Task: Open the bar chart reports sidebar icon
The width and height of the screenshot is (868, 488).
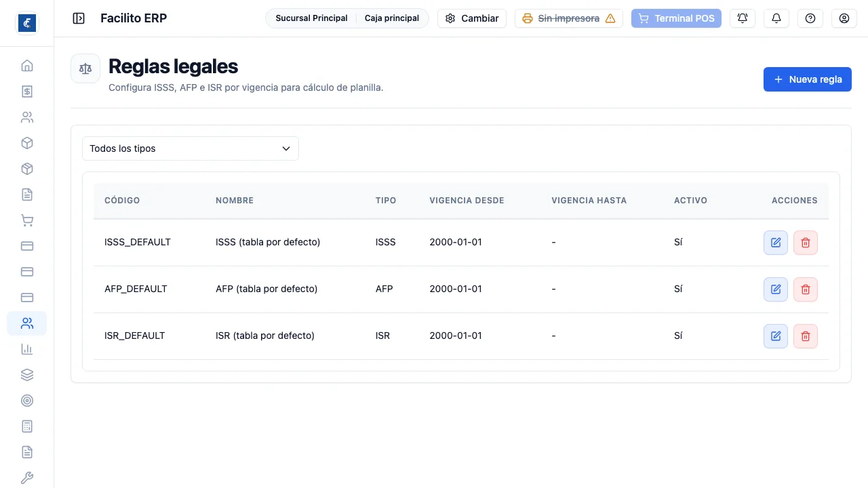Action: coord(27,349)
